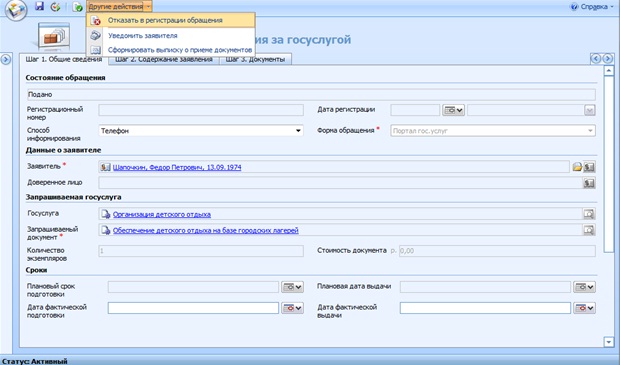Choose Уведомить заявителя menu entry

pos(171,36)
